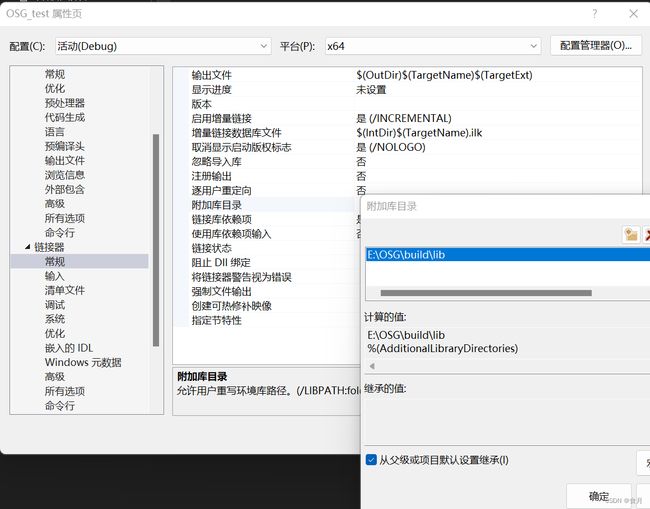Click the %(AdditionalLibraryDirectories) computed value

coord(443,348)
